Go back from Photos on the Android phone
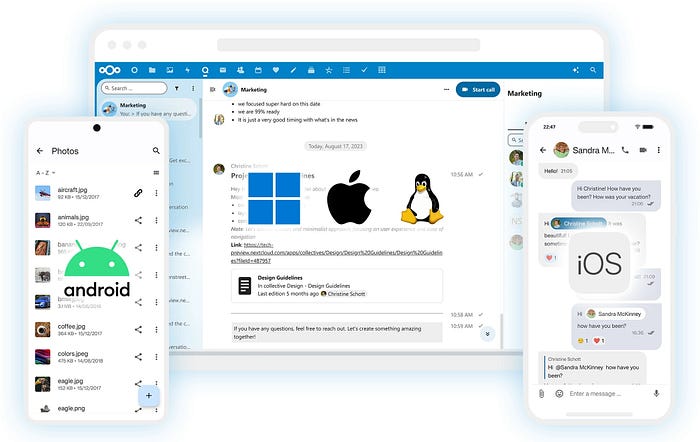700x442 pixels. pos(40,151)
